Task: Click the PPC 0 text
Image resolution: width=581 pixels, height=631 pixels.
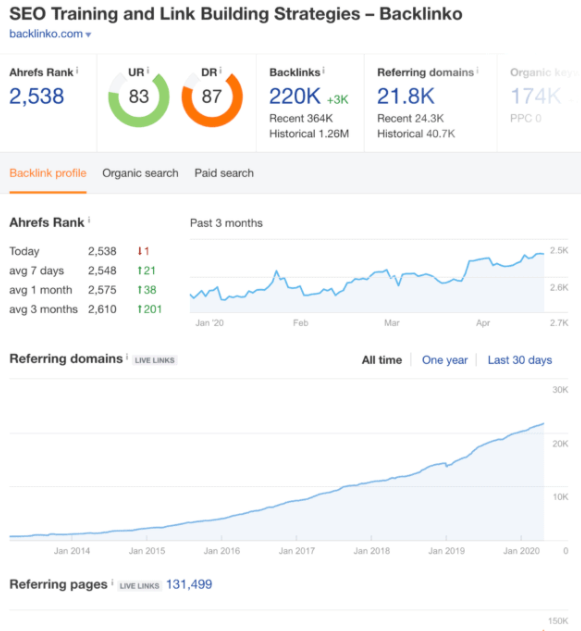Action: click(526, 118)
